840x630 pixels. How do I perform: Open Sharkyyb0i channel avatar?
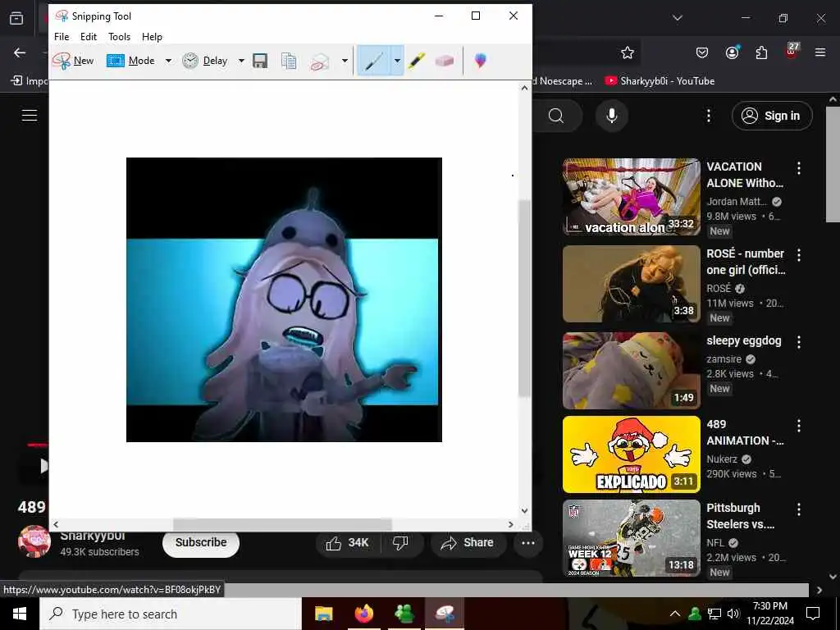coord(34,541)
